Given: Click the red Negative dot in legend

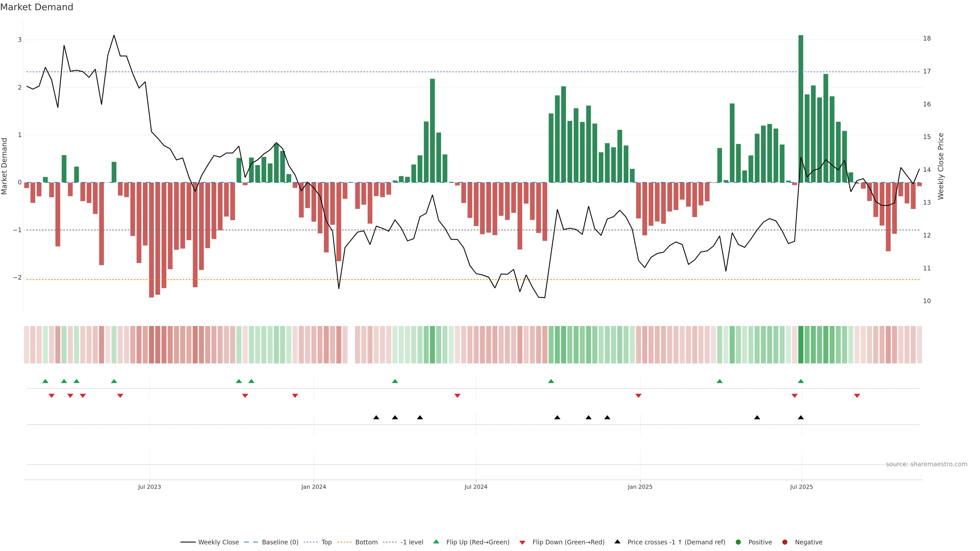Looking at the screenshot, I should 785,542.
